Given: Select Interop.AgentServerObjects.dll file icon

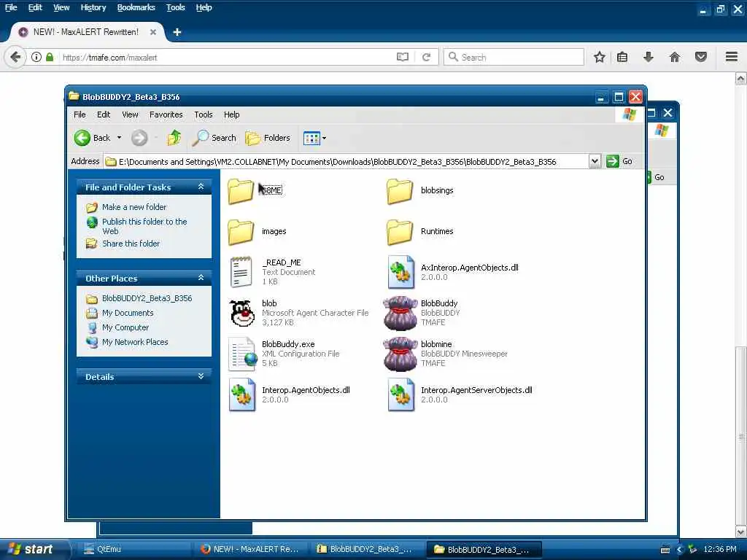Looking at the screenshot, I should [x=400, y=394].
